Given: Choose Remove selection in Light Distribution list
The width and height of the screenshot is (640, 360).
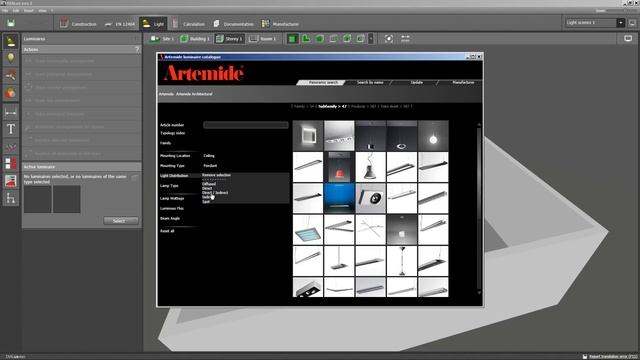Looking at the screenshot, I should coord(216,175).
